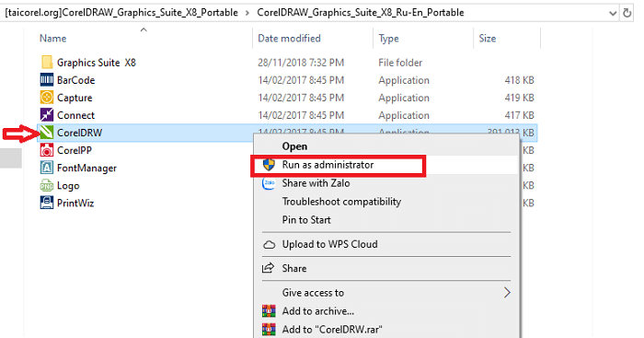Select the Logo PNG file icon

(46, 185)
